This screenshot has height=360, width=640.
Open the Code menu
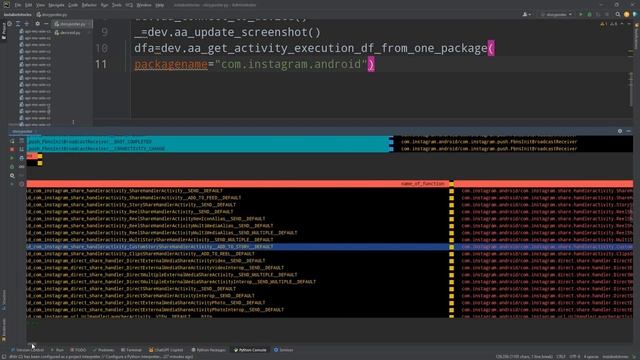(x=73, y=5)
